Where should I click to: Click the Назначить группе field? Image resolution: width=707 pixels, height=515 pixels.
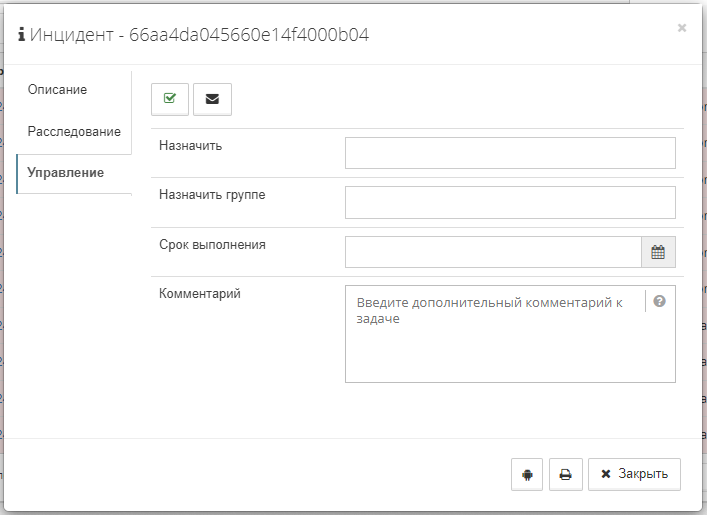coord(510,202)
